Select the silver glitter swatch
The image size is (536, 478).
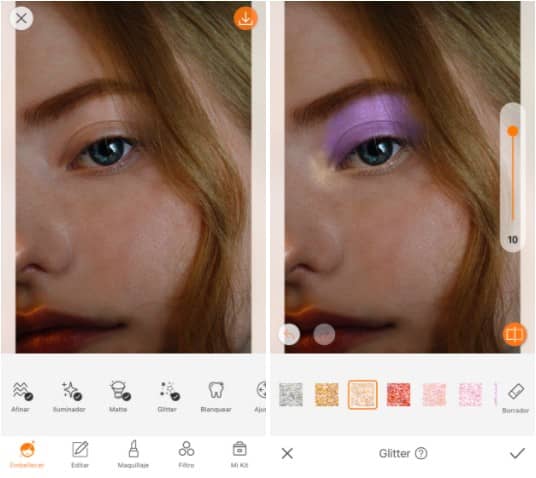click(291, 395)
